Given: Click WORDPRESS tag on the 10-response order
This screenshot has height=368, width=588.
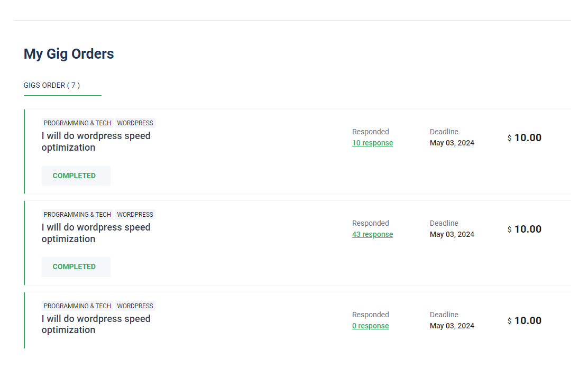Looking at the screenshot, I should tap(135, 123).
